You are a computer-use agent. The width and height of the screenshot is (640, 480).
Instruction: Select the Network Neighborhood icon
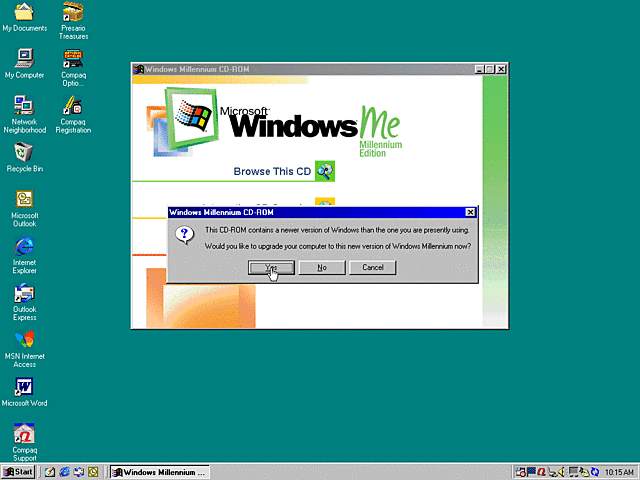point(24,114)
